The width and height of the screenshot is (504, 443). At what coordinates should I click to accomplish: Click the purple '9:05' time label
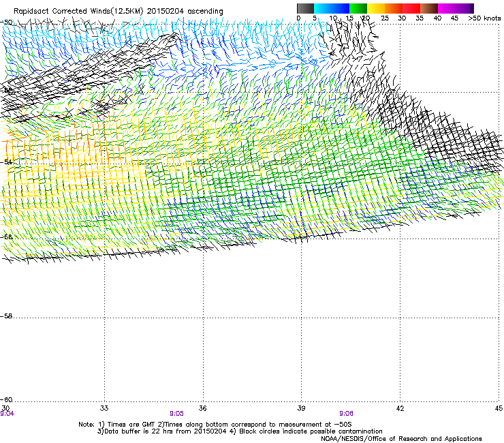click(176, 414)
